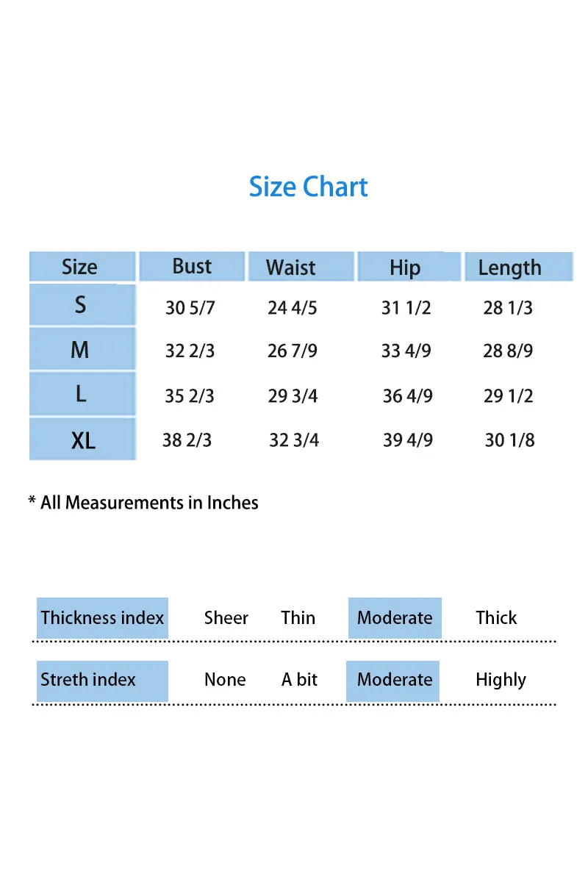Click the S size row label
The width and height of the screenshot is (588, 882).
pyautogui.click(x=82, y=305)
